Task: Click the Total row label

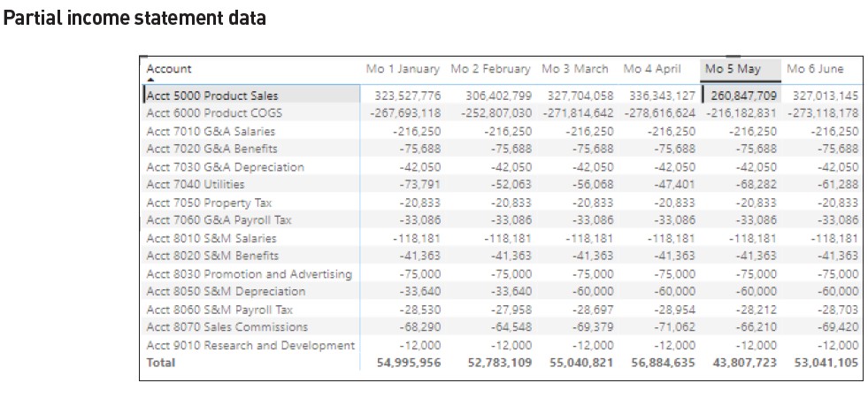Action: (161, 363)
